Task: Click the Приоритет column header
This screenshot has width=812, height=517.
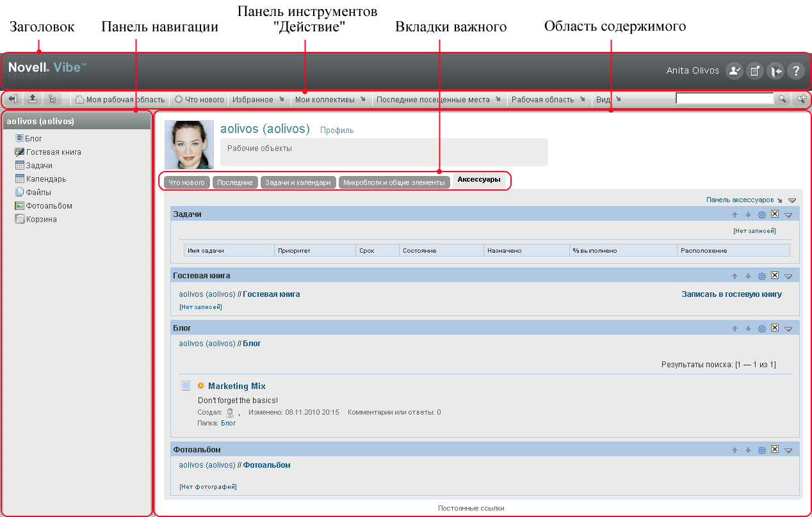Action: pyautogui.click(x=315, y=251)
